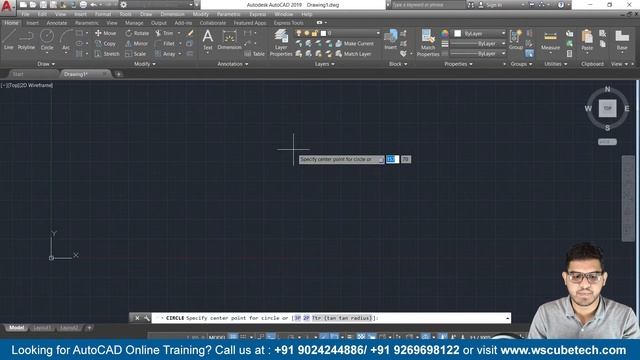640x360 pixels.
Task: Expand the Layers panel
Action: [x=324, y=64]
